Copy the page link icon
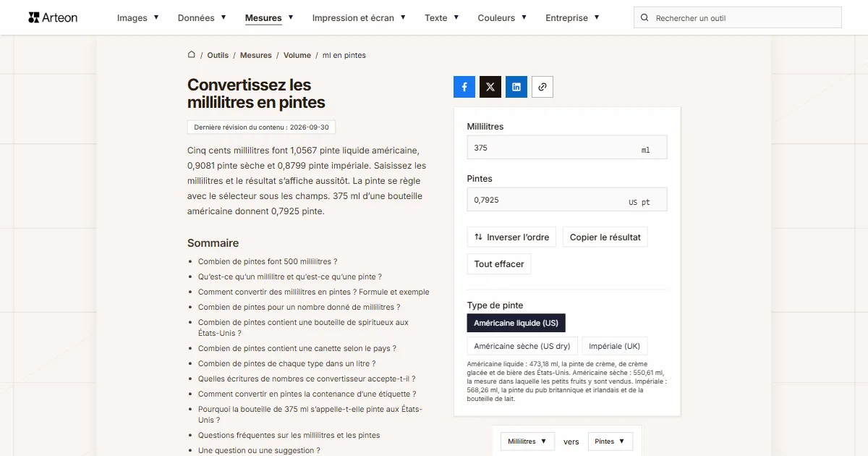 pos(542,87)
